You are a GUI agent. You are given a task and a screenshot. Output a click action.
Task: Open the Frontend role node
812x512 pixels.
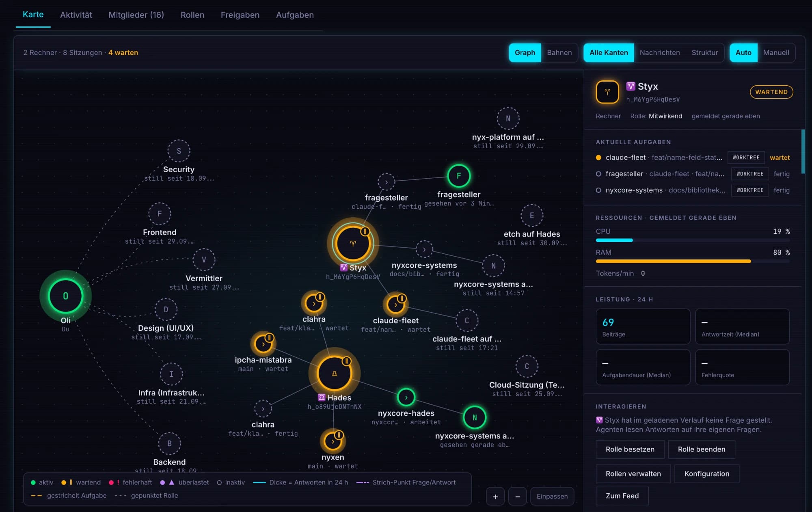pos(160,214)
